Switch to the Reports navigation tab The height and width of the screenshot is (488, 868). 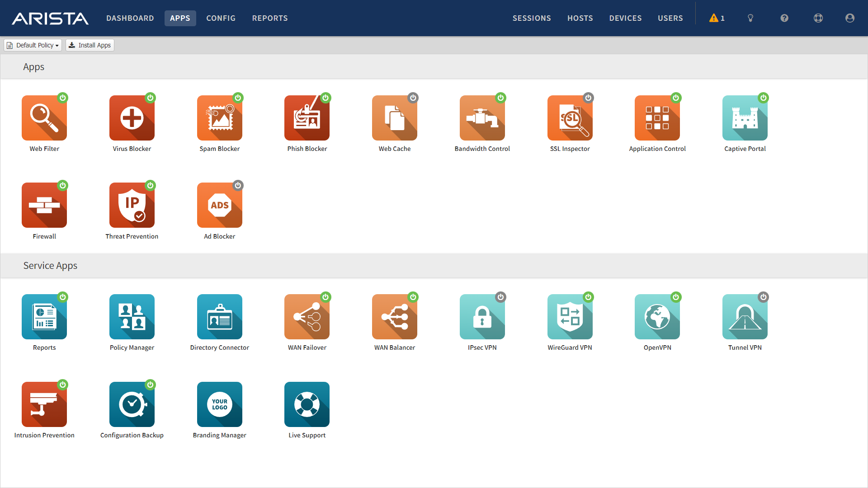[x=270, y=18]
